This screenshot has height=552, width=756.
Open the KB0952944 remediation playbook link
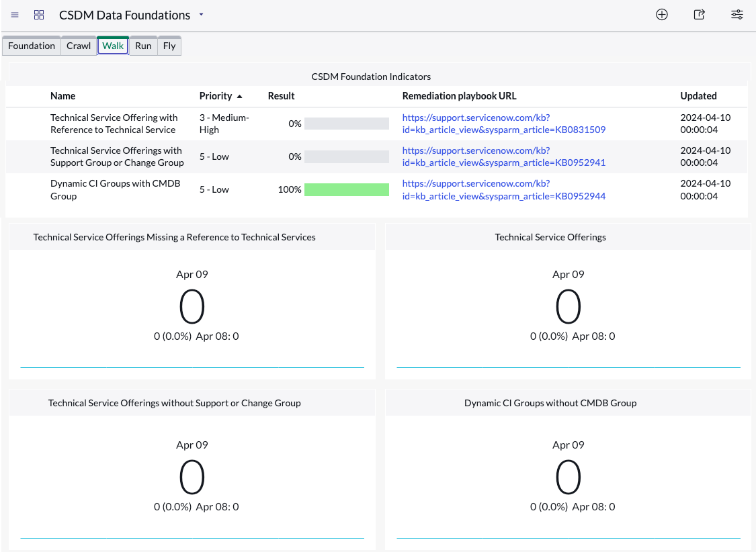click(x=504, y=190)
